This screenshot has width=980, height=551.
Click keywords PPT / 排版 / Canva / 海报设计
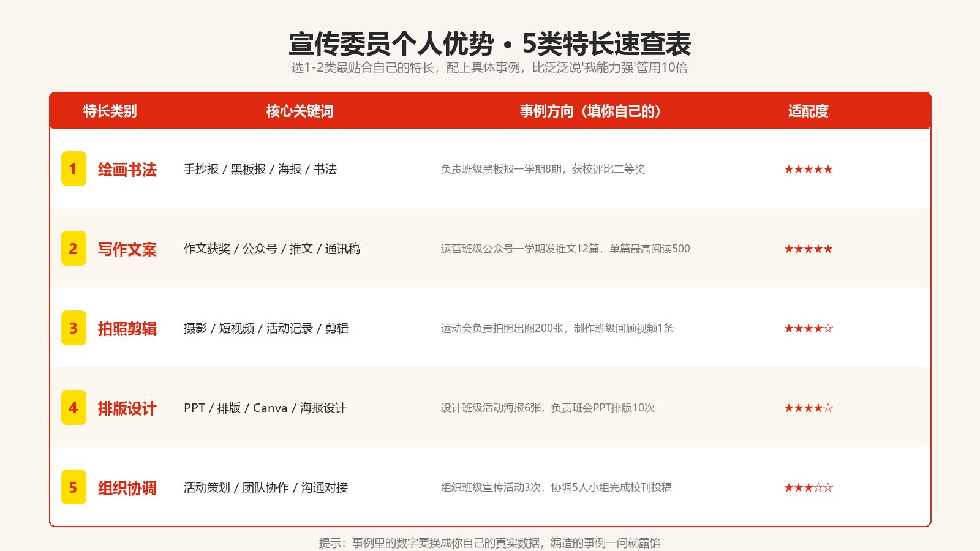265,408
